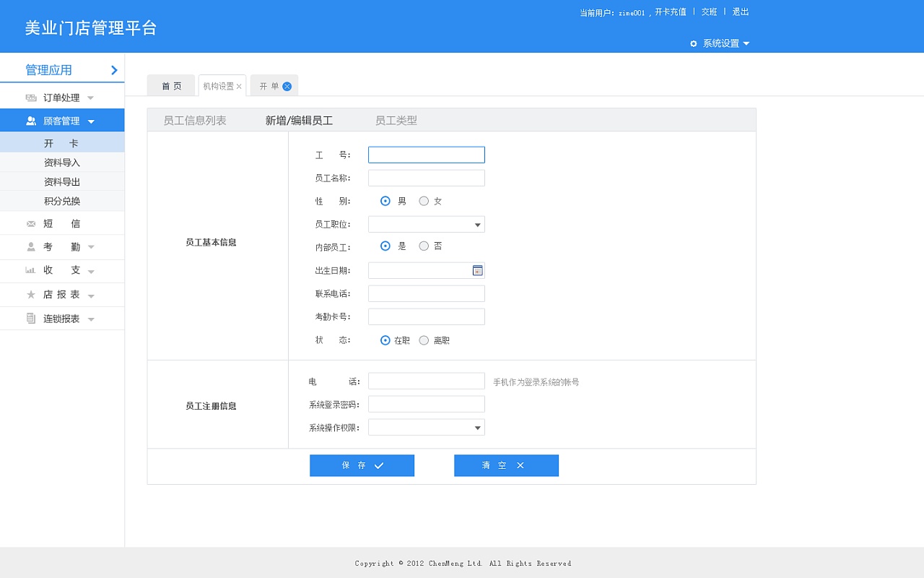Viewport: 924px width, 578px height.
Task: Select the 员工信息列表 tab
Action: coord(196,120)
